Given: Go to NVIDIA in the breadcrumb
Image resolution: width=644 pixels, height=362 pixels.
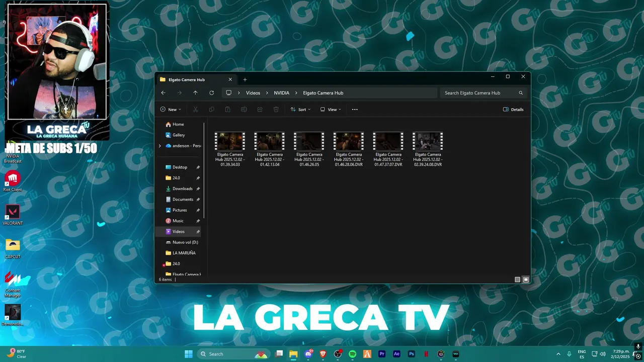Looking at the screenshot, I should tap(282, 93).
